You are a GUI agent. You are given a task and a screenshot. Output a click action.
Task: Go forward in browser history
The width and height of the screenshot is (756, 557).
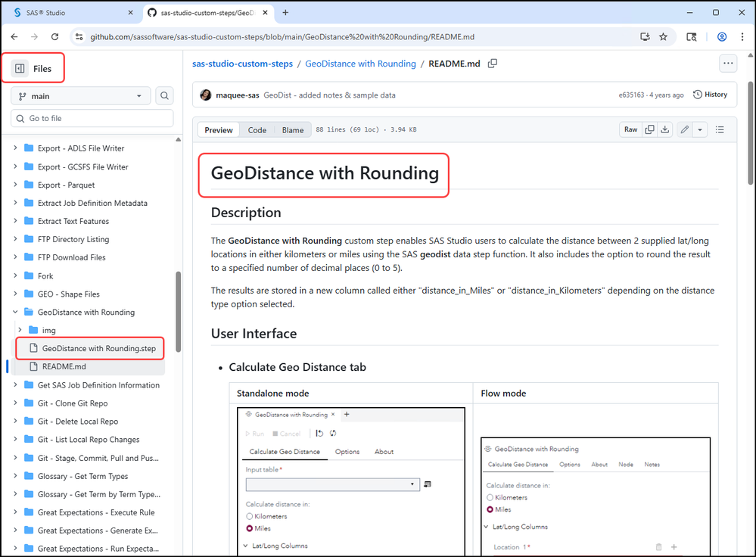[34, 36]
